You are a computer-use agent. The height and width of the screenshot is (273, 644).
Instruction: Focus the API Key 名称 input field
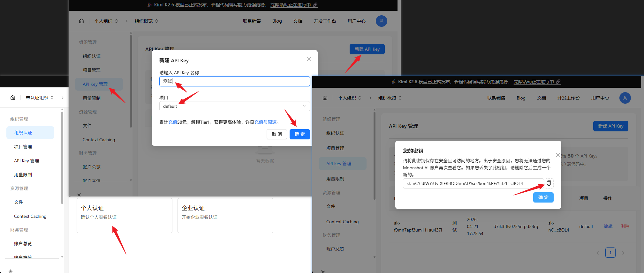point(234,81)
